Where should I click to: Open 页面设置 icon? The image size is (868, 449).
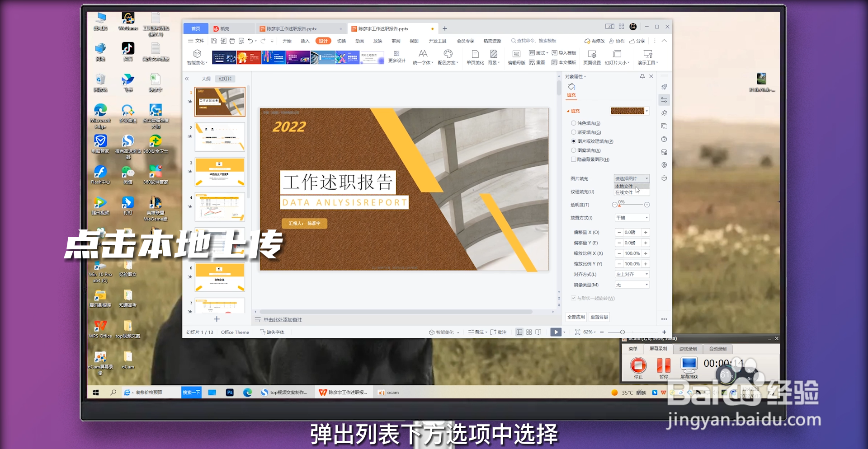[592, 54]
